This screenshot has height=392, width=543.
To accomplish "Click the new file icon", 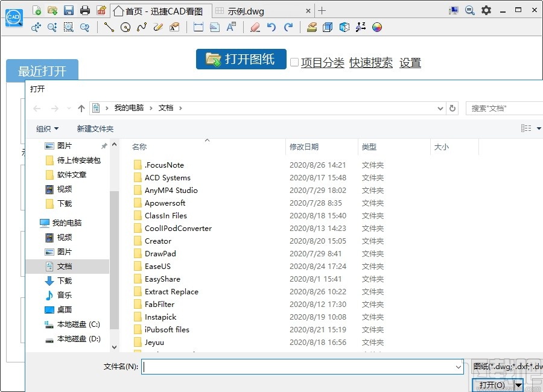I will pos(37,10).
